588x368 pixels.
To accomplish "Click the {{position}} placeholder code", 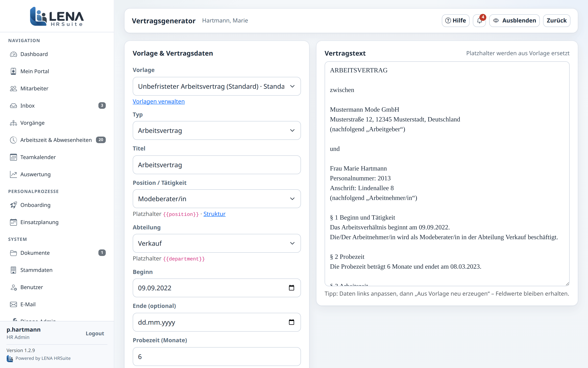I will pyautogui.click(x=181, y=214).
